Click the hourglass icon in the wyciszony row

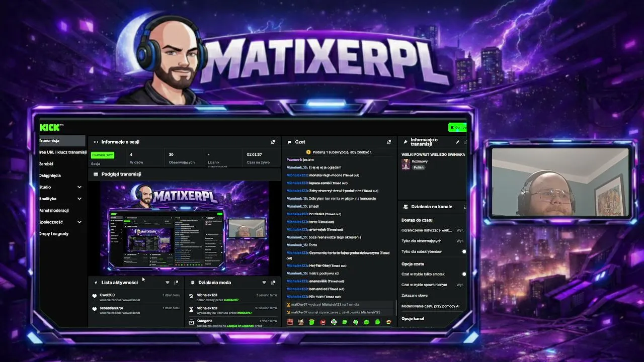tap(191, 310)
